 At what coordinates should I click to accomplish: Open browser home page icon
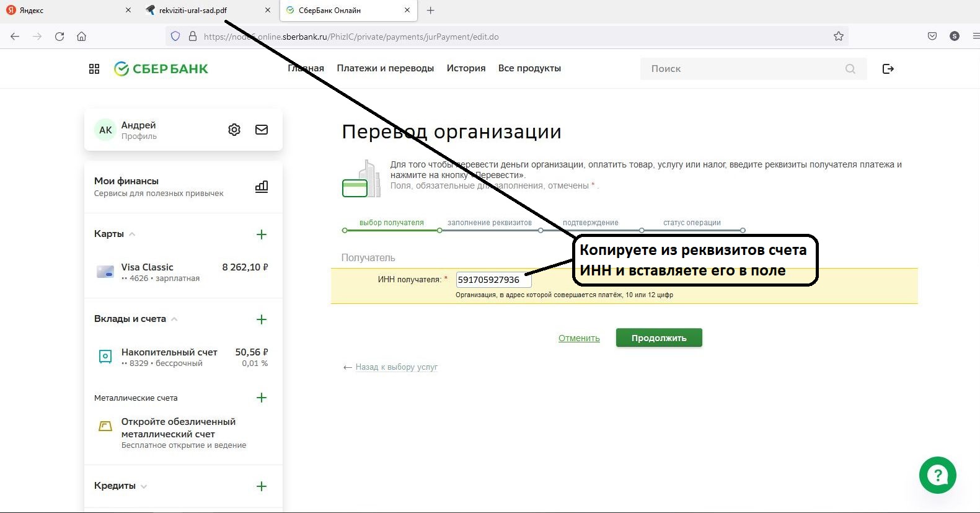pos(81,37)
